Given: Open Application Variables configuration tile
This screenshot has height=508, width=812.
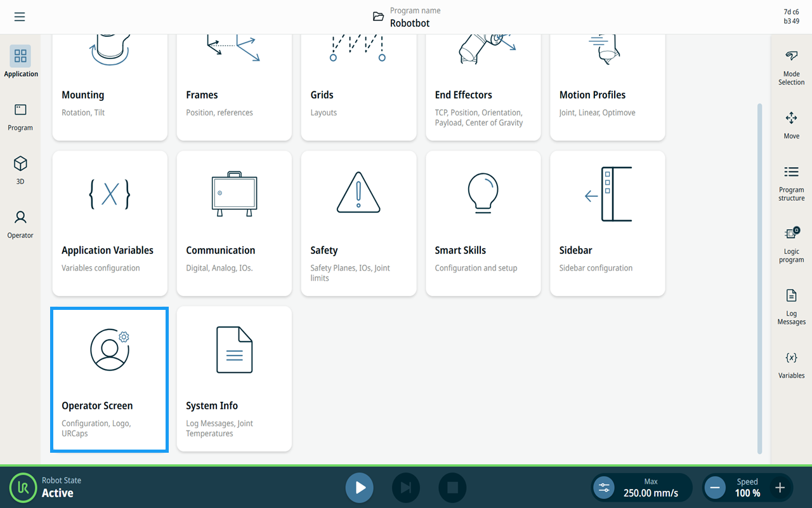Looking at the screenshot, I should (110, 224).
